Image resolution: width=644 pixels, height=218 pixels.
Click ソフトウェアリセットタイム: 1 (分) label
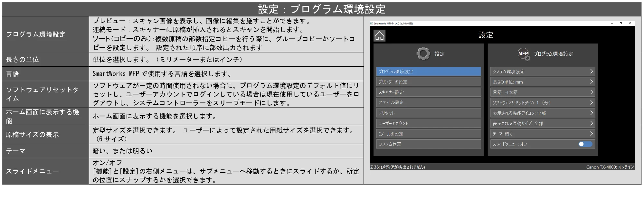522,102
